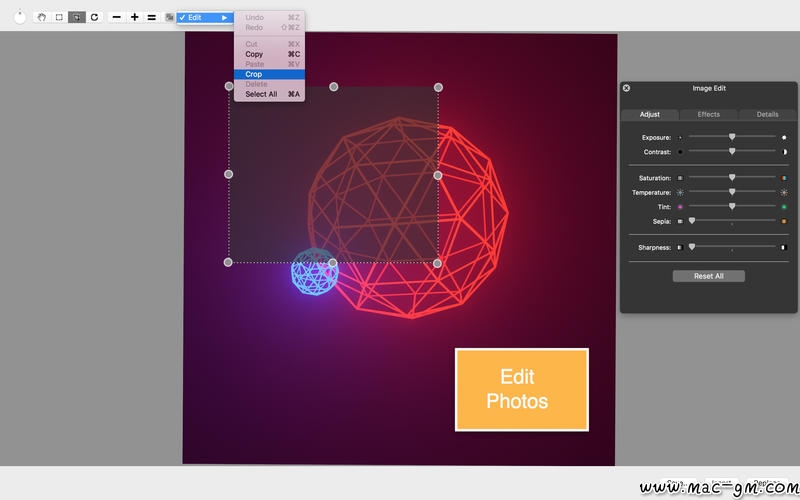800x500 pixels.
Task: Click the equals actual-size zoom button
Action: point(152,17)
